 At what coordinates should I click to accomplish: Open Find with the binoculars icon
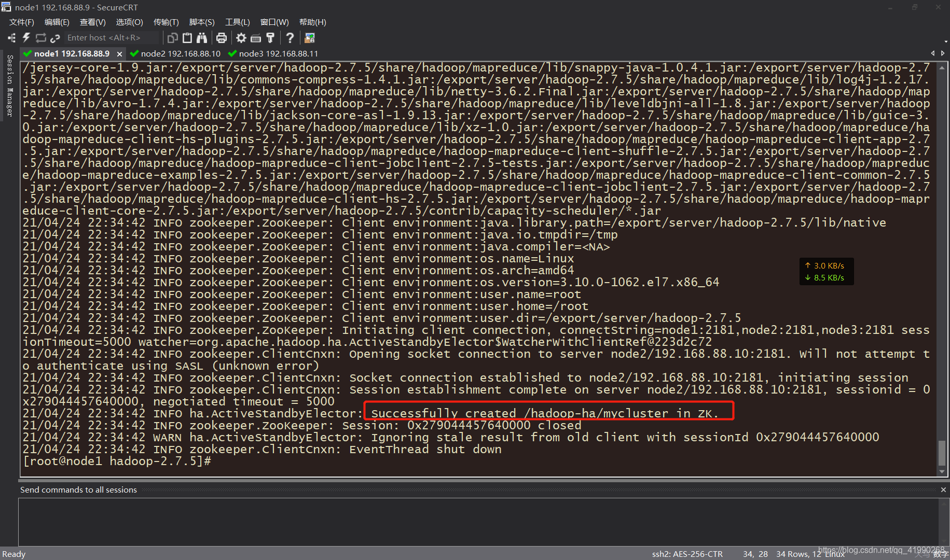(202, 38)
